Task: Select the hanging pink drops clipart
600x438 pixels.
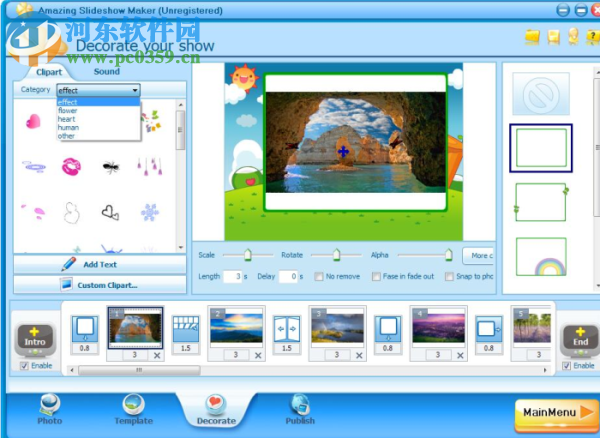Action: (150, 167)
